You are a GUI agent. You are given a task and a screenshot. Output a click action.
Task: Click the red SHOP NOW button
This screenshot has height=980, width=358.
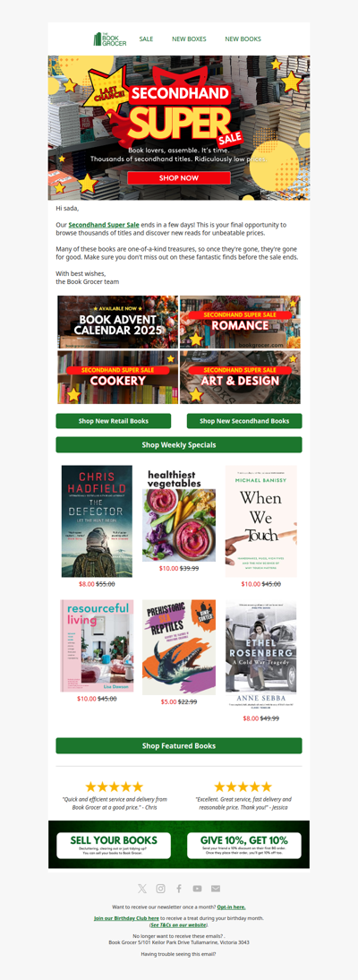179,178
